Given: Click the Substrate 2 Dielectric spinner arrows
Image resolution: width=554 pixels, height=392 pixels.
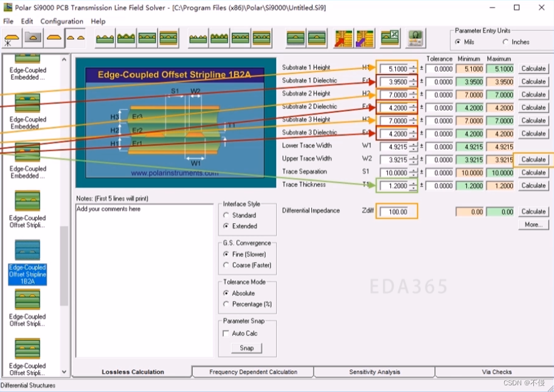Looking at the screenshot, I should click(413, 108).
